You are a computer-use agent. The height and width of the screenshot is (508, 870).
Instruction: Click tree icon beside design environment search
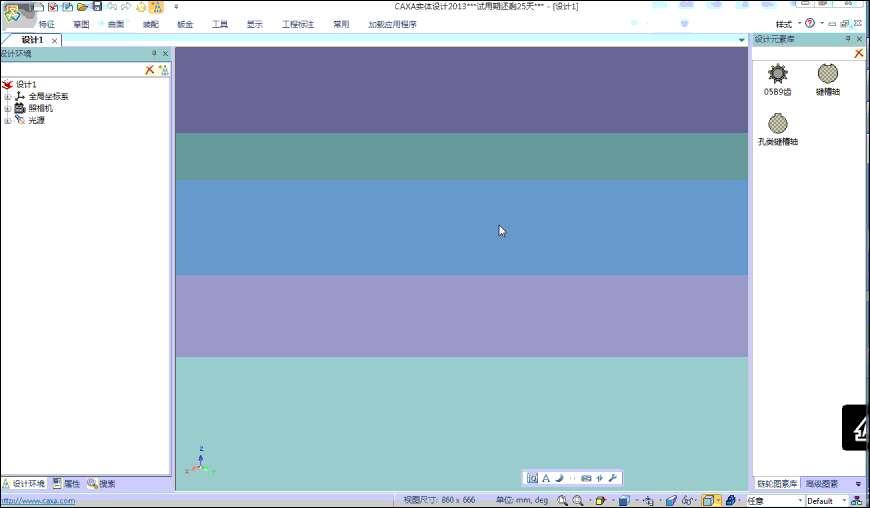click(x=163, y=69)
